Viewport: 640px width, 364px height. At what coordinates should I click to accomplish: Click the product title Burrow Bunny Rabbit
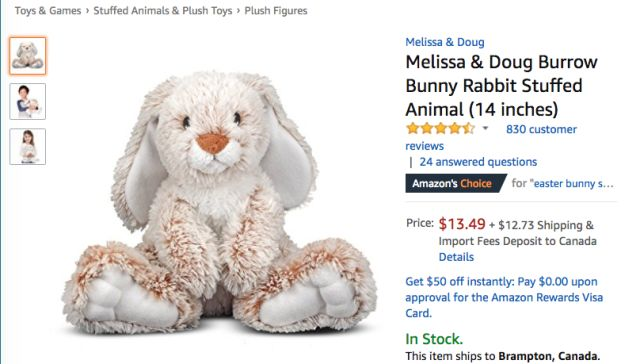[x=501, y=86]
